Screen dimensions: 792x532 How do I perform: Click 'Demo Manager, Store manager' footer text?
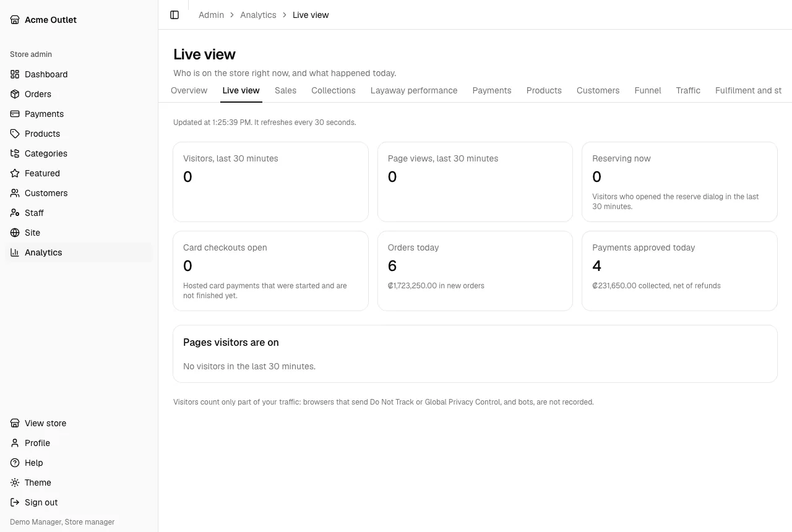coord(62,522)
